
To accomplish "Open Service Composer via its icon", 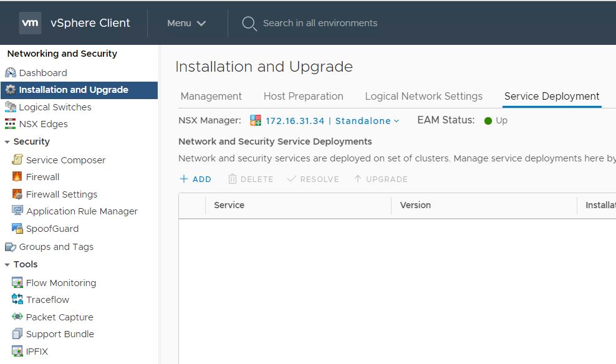I will [17, 160].
